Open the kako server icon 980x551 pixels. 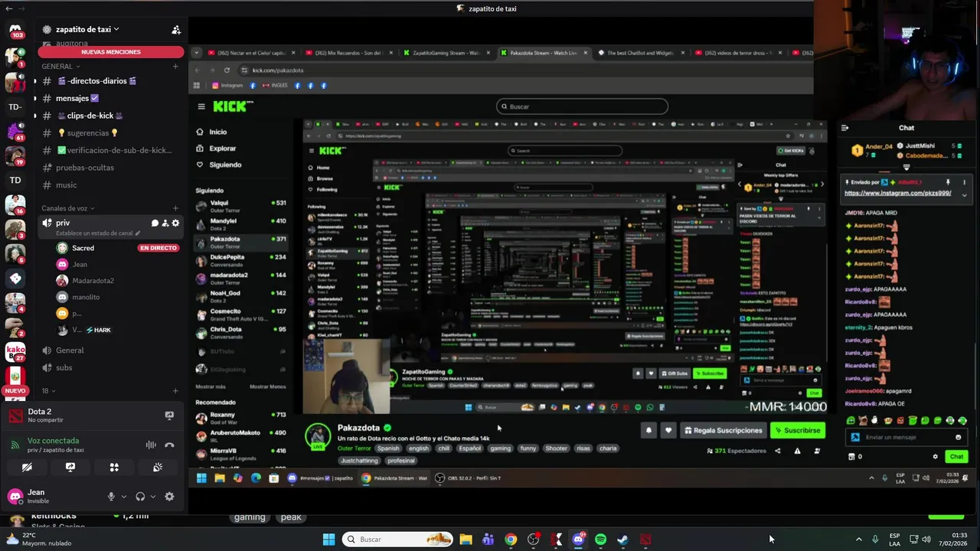(15, 353)
